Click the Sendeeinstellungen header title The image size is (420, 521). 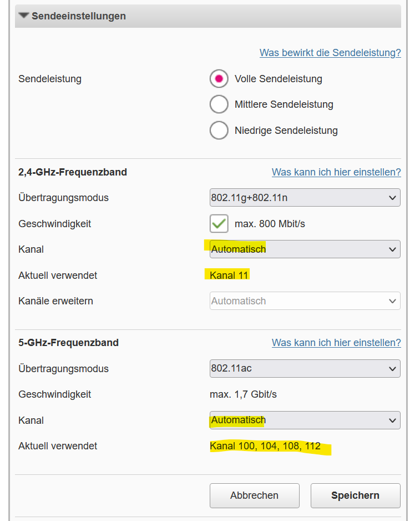79,16
